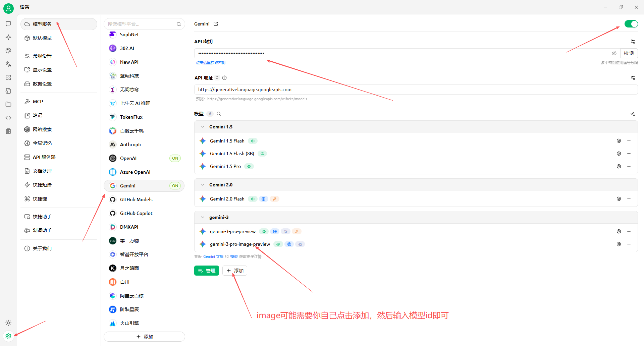This screenshot has width=644, height=346.
Task: Select OpenAI provider in list
Action: click(144, 158)
